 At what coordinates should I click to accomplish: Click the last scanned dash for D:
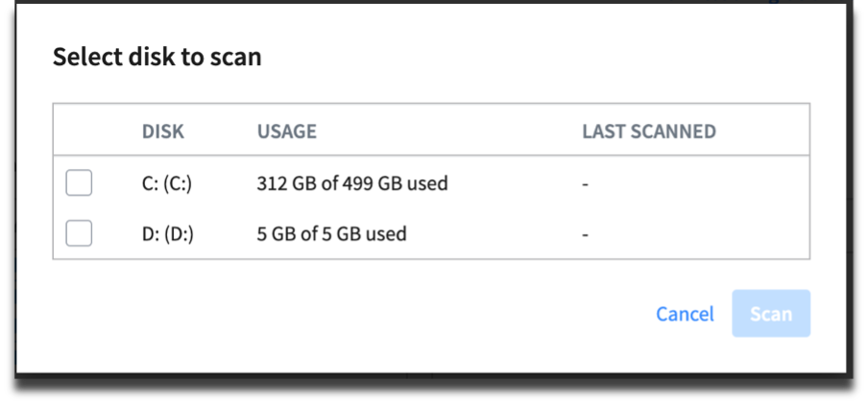pos(586,234)
